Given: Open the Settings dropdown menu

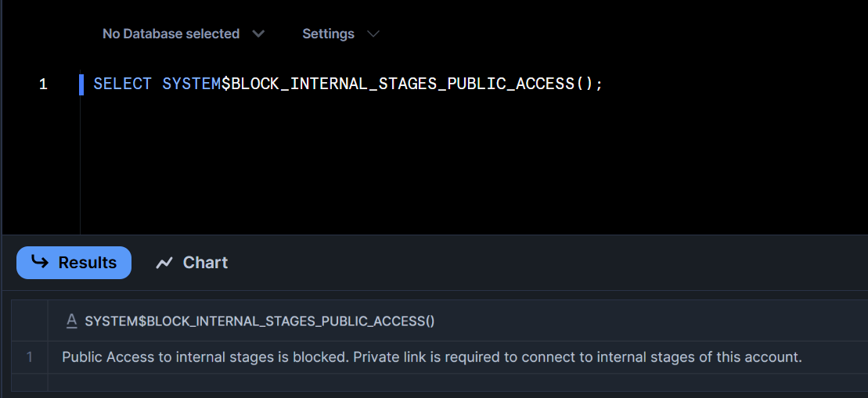Looking at the screenshot, I should 328,34.
